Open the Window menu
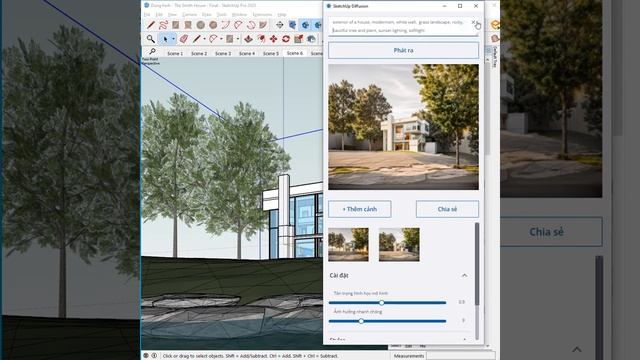The height and width of the screenshot is (360, 640). point(239,15)
